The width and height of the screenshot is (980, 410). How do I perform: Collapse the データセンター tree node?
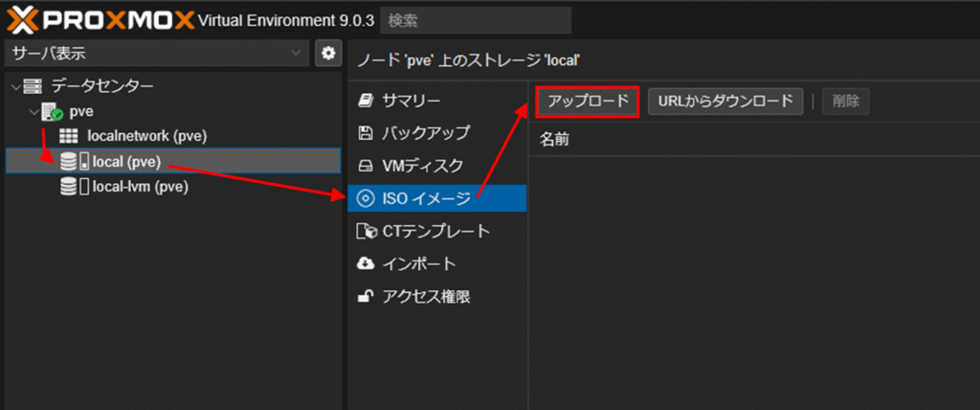(15, 87)
